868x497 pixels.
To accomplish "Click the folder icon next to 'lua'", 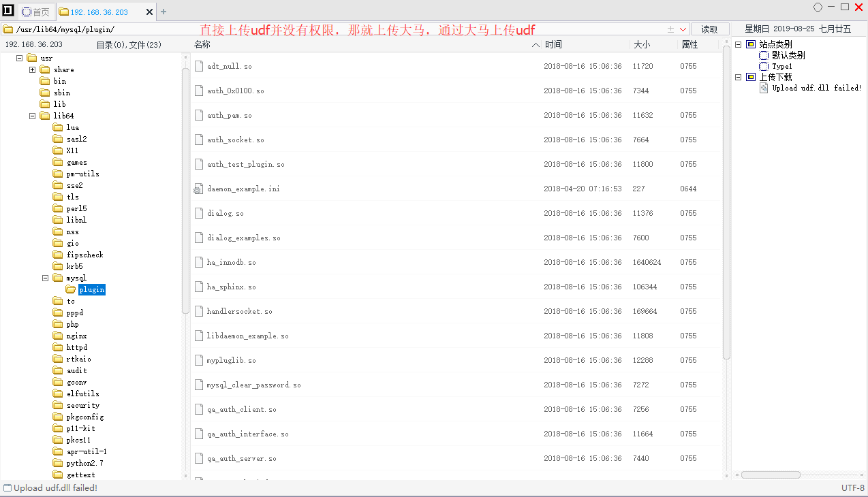I will coord(58,127).
